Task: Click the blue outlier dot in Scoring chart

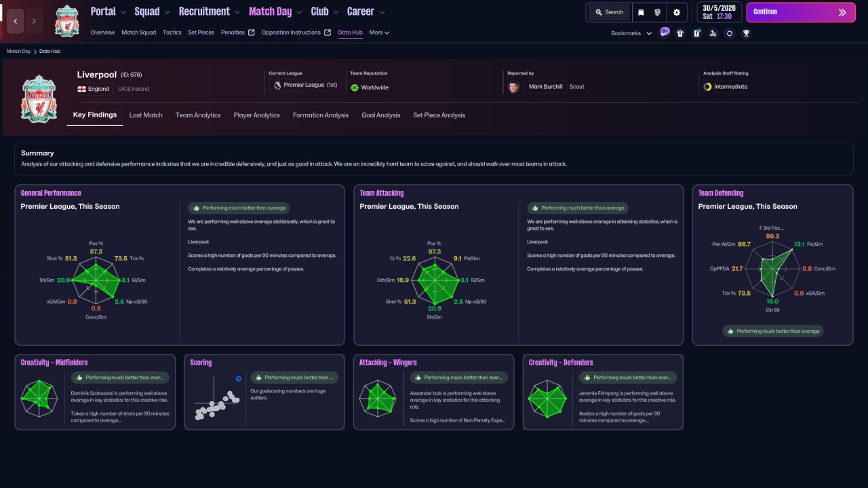Action: pyautogui.click(x=239, y=379)
